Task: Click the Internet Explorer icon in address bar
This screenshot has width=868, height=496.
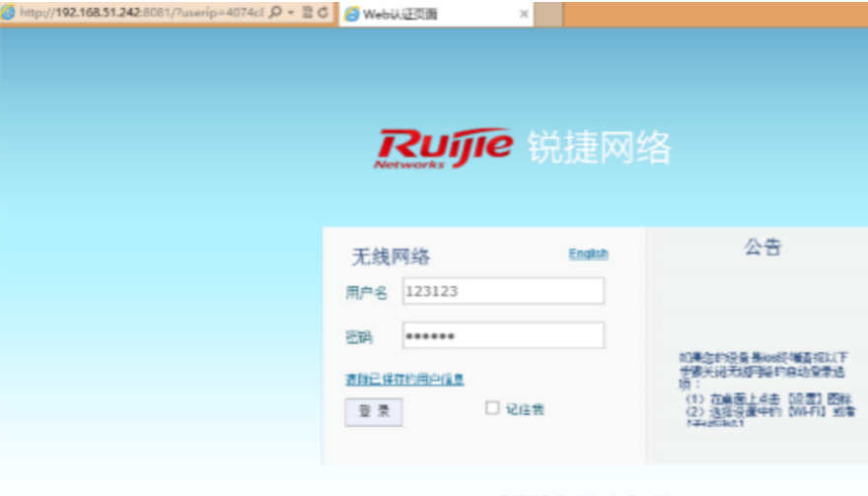Action: pos(9,13)
